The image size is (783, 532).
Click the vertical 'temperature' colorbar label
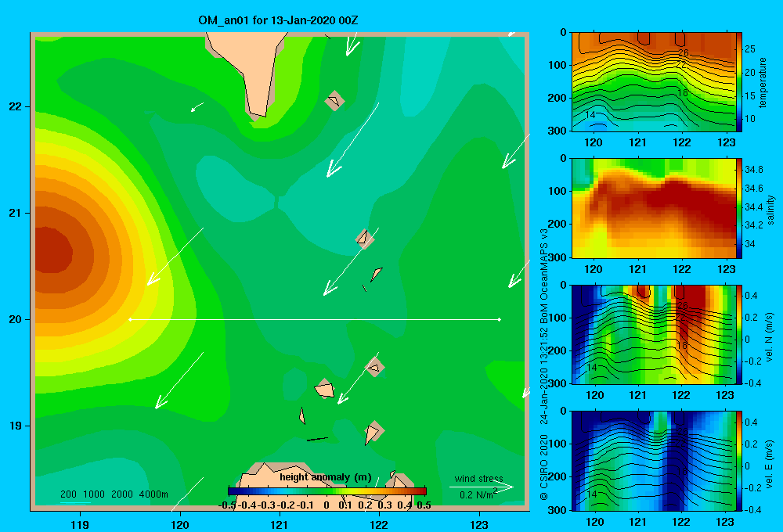click(x=762, y=82)
